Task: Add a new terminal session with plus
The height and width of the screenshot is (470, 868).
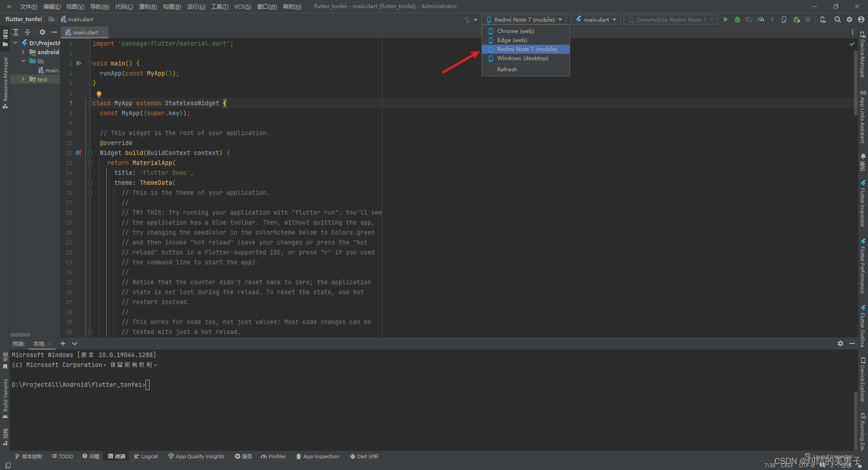Action: 63,343
